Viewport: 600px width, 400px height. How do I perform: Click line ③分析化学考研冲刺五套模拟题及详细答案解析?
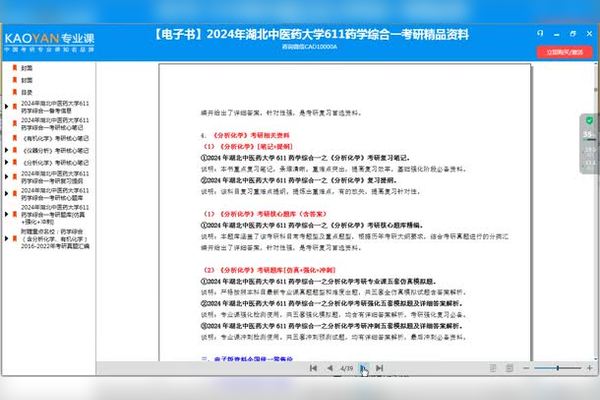pyautogui.click(x=331, y=326)
